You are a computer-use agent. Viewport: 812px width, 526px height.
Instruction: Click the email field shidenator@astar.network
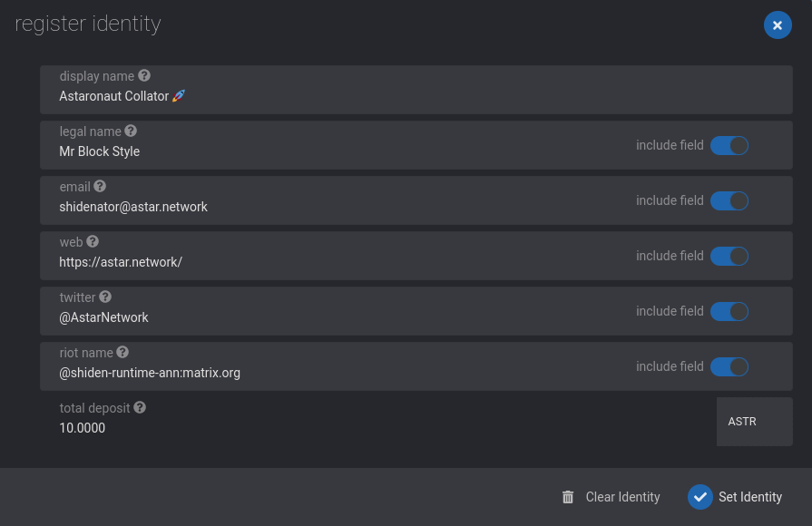click(416, 200)
